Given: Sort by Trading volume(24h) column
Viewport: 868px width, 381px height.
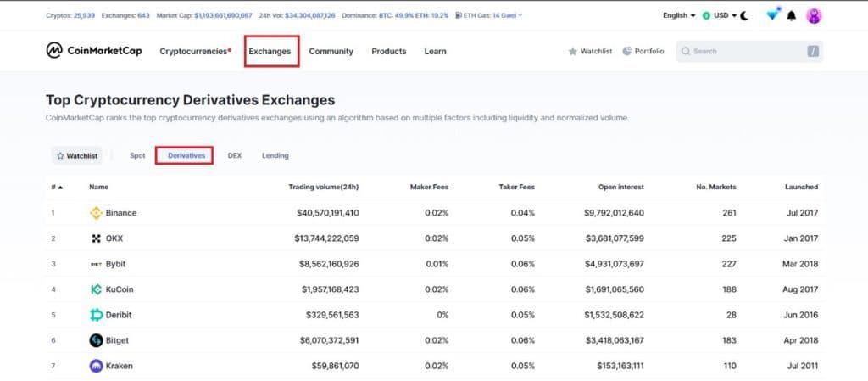Looking at the screenshot, I should point(323,188).
